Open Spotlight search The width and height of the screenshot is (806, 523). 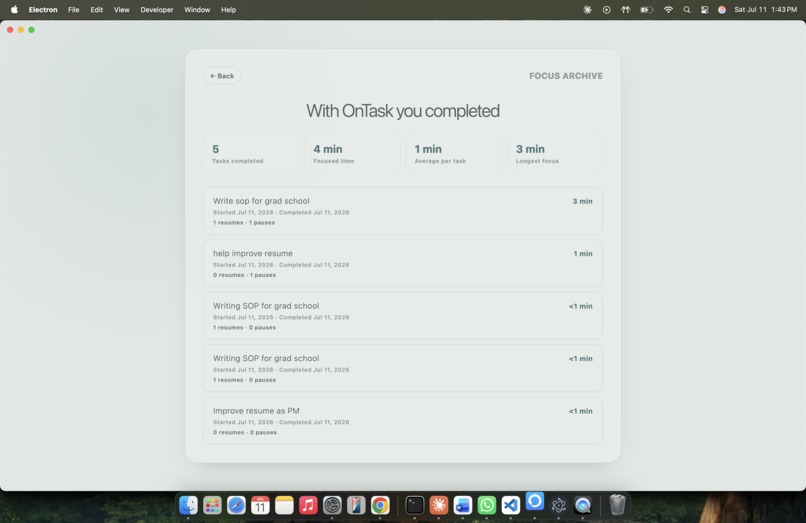(x=687, y=9)
